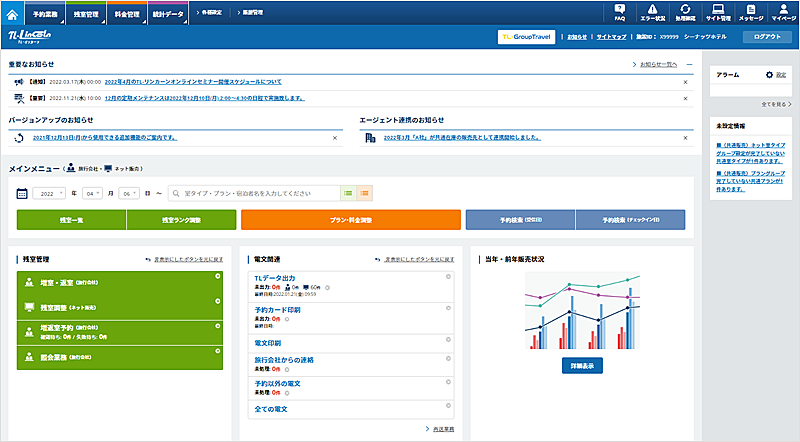Open the month 04 dropdown
The image size is (800, 442).
pyautogui.click(x=91, y=192)
